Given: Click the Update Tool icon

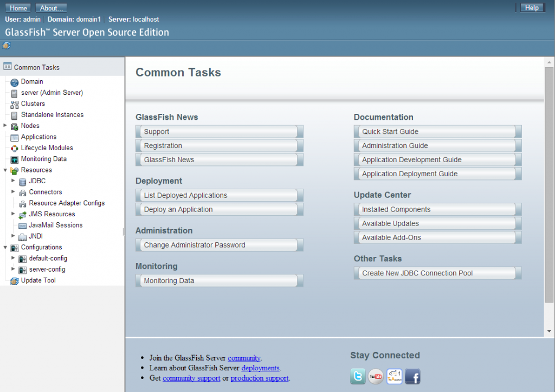Looking at the screenshot, I should (15, 281).
